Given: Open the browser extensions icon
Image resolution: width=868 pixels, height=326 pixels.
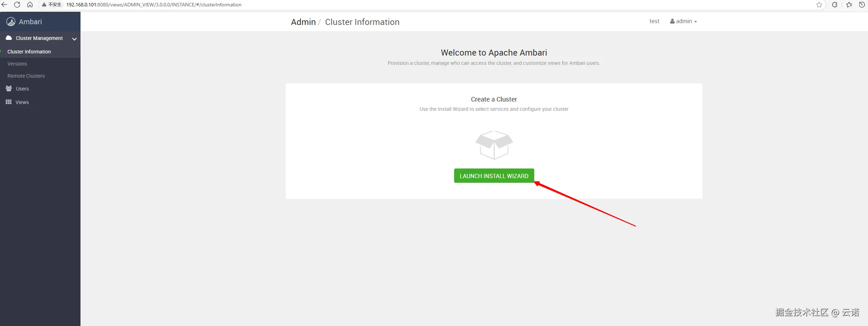Looking at the screenshot, I should (x=835, y=5).
